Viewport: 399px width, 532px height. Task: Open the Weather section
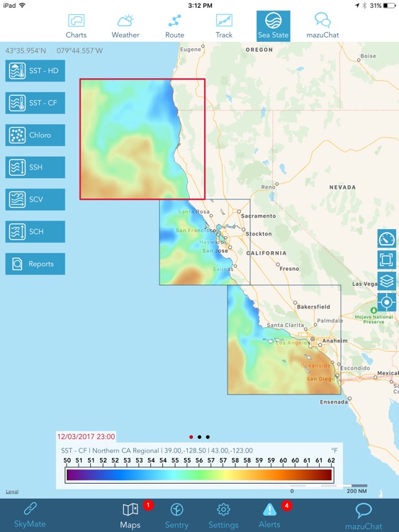pos(125,26)
